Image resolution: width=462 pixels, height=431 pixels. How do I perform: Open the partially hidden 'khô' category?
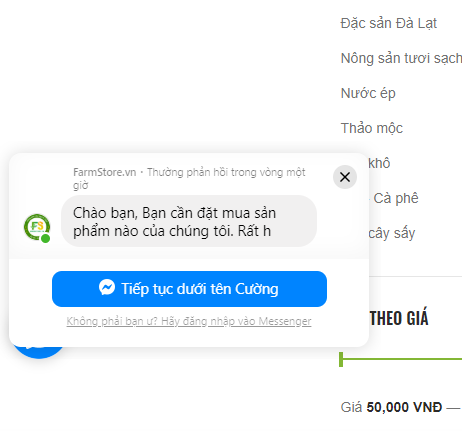click(x=379, y=163)
